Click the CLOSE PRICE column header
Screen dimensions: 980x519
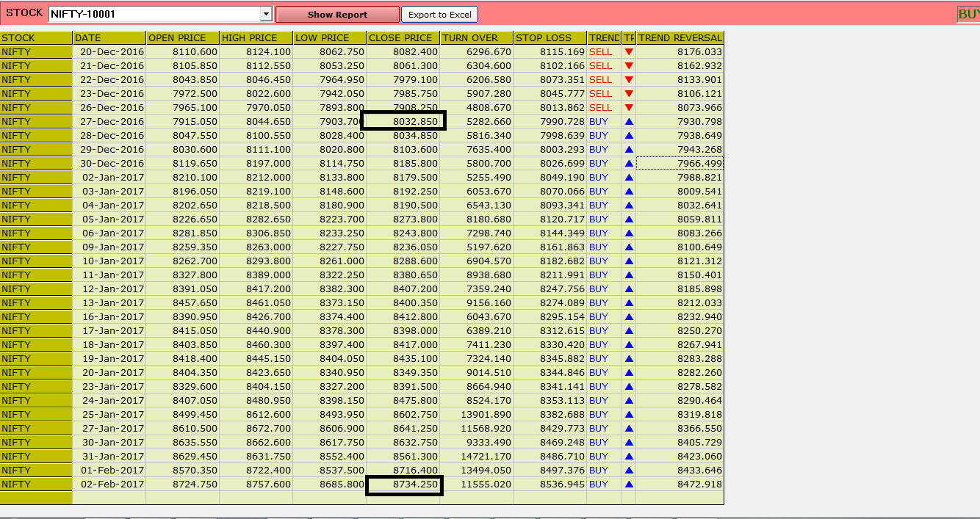[403, 38]
